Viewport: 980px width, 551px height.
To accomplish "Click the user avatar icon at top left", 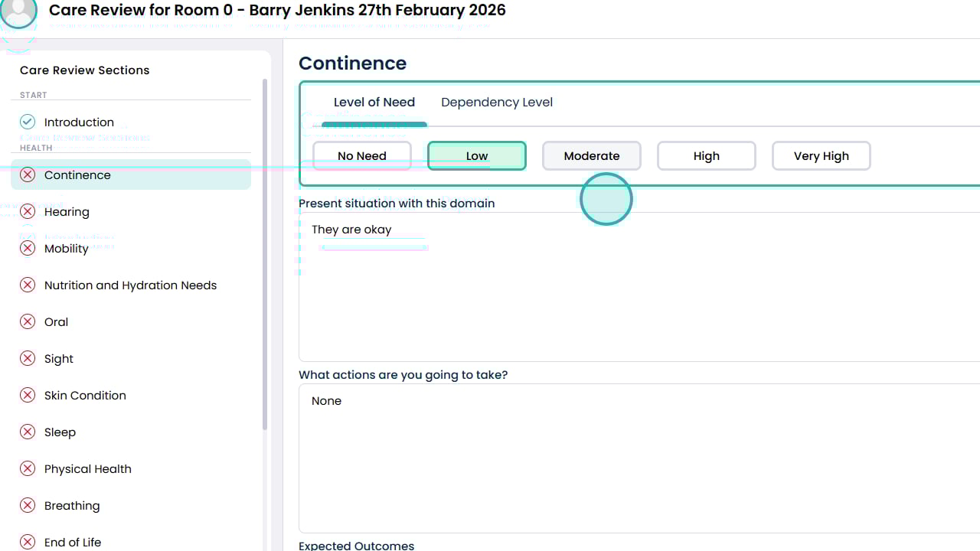I will click(18, 11).
